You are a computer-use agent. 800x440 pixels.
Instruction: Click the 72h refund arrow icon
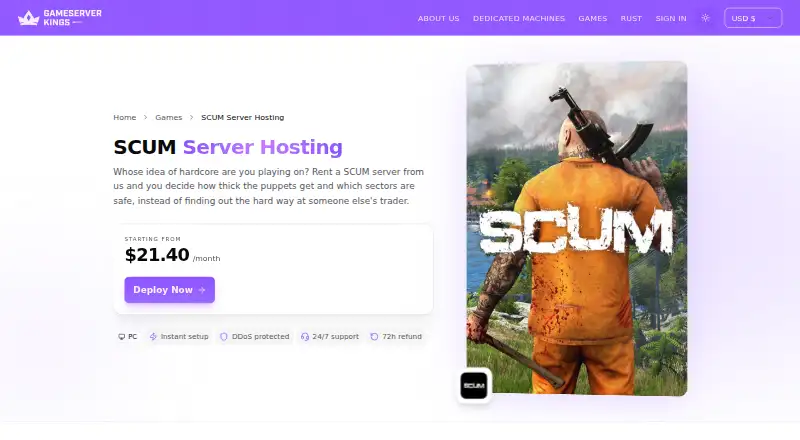click(x=374, y=337)
